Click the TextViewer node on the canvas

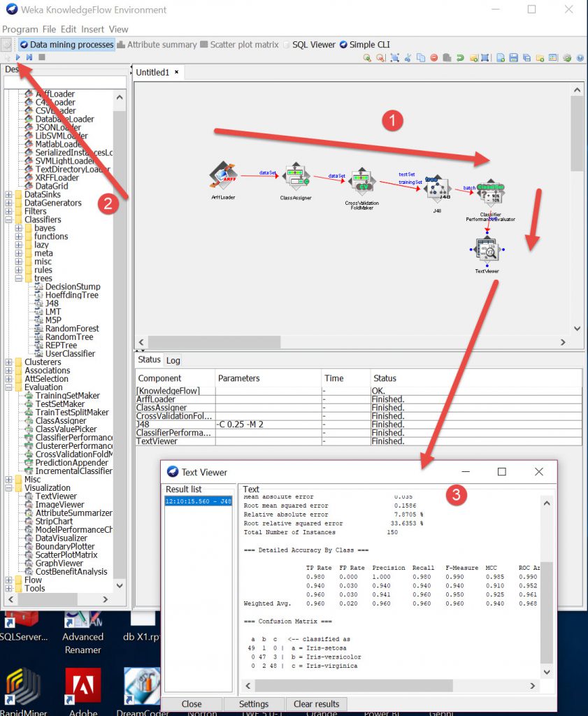487,249
